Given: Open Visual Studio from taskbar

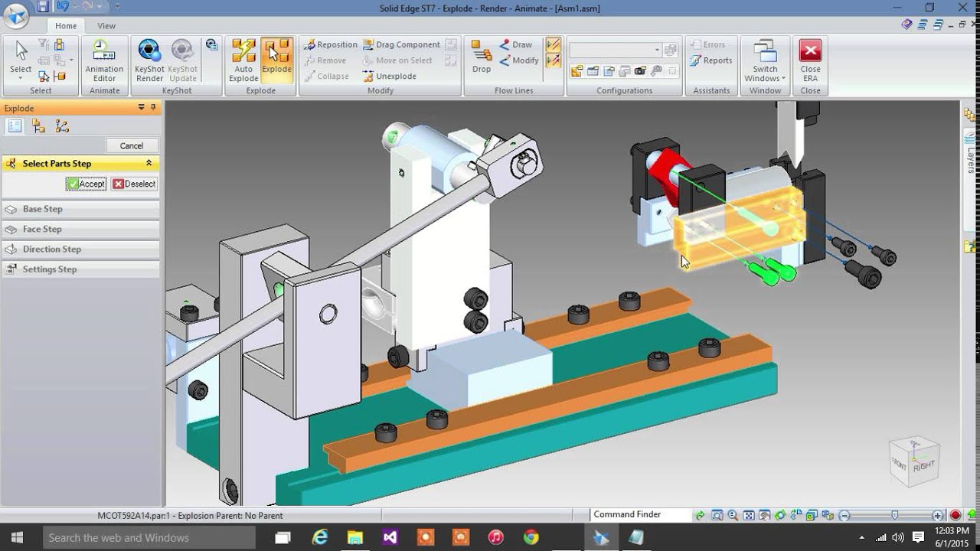Looking at the screenshot, I should (x=390, y=538).
